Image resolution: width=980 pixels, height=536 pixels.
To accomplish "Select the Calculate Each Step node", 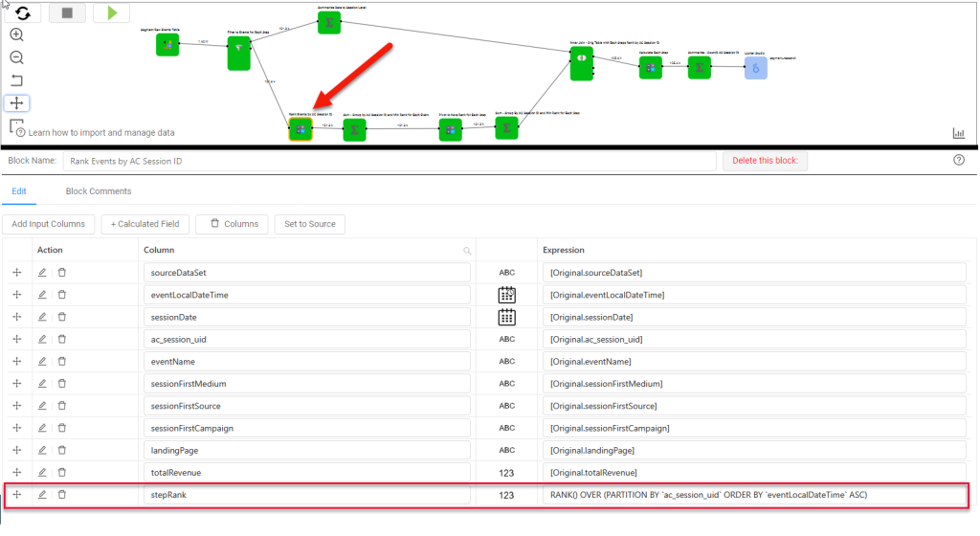I will tap(651, 67).
